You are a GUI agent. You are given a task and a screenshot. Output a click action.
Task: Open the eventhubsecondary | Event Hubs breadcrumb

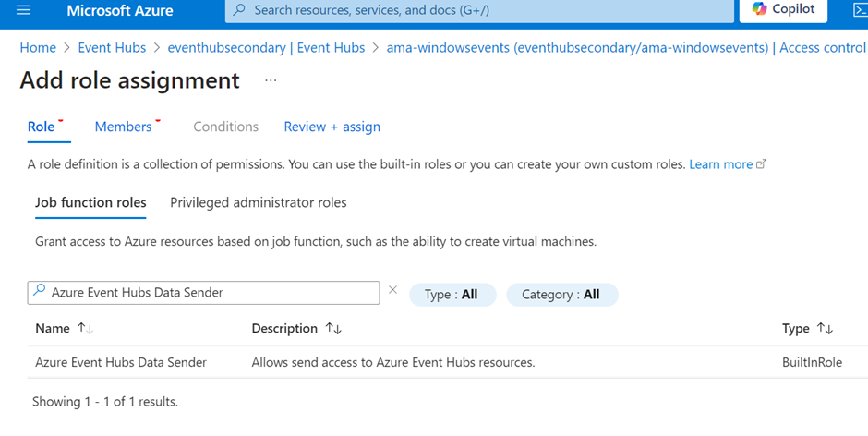pos(266,48)
